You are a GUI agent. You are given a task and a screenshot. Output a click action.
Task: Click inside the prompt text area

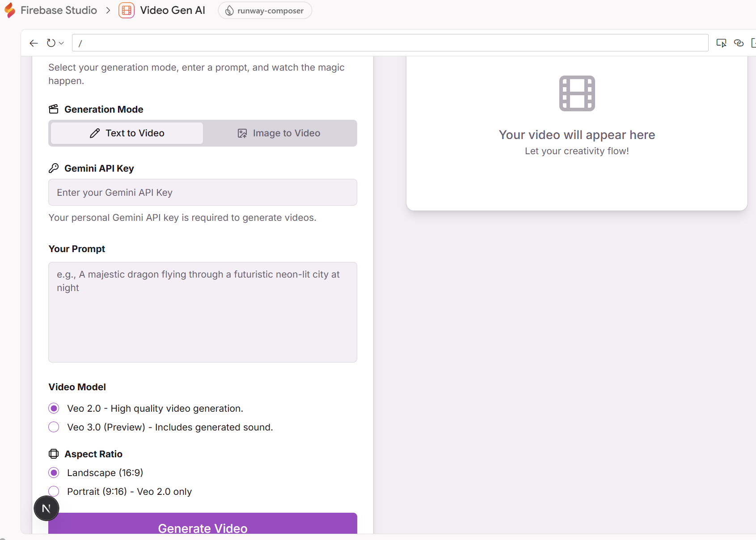pos(202,312)
